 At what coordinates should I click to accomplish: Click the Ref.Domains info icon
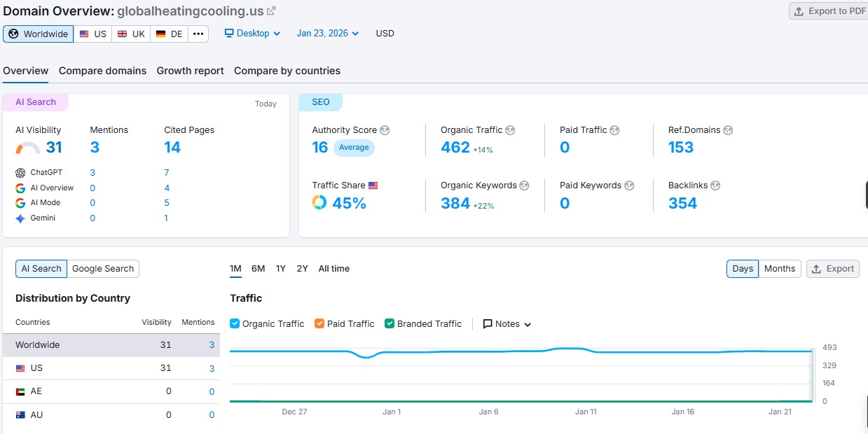[x=728, y=129]
